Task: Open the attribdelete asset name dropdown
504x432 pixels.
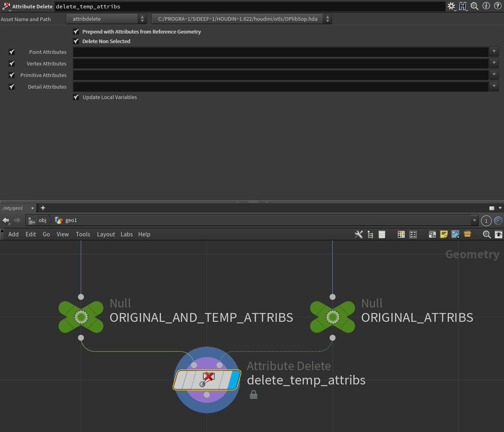Action: coord(106,19)
